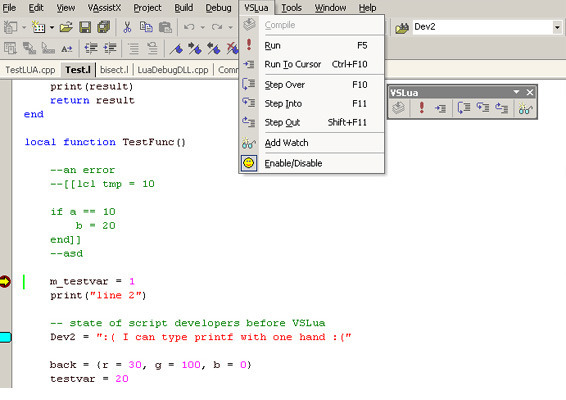Click the Increase Indent icon
566x400 pixels.
(110, 48)
